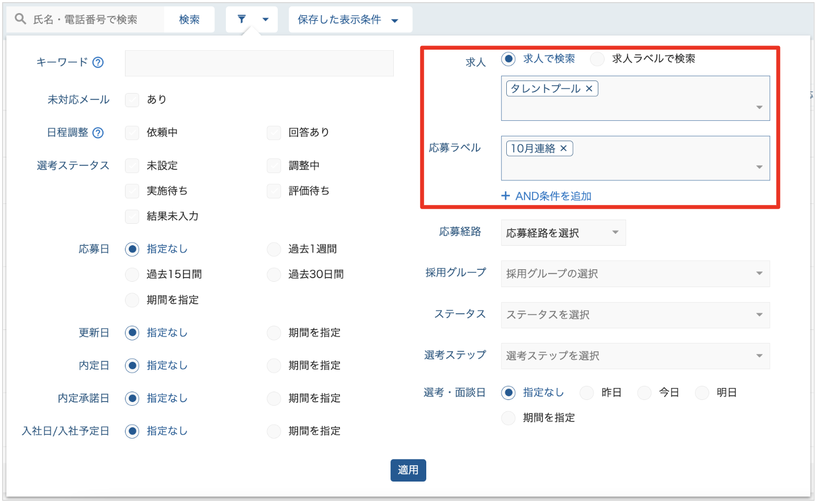Check the 結果未入力 checkbox
Image resolution: width=818 pixels, height=504 pixels.
pyautogui.click(x=132, y=216)
